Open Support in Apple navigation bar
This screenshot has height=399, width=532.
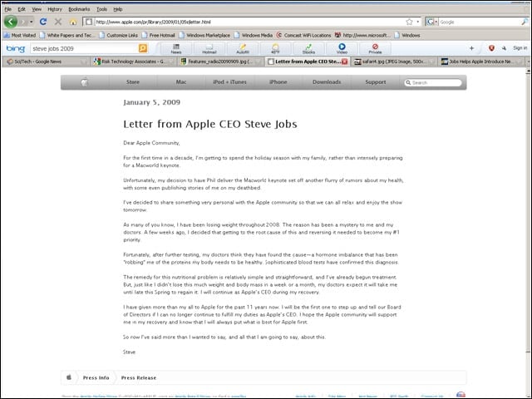(x=375, y=82)
